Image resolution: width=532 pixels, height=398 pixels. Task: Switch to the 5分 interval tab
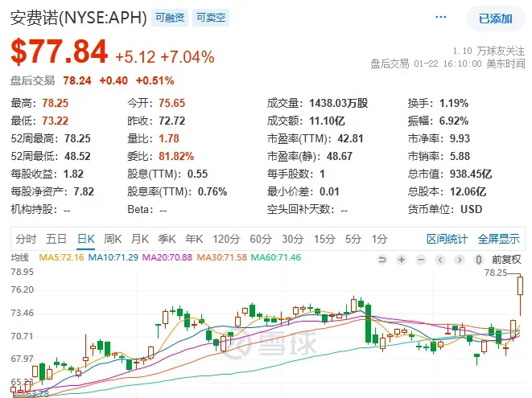[353, 239]
